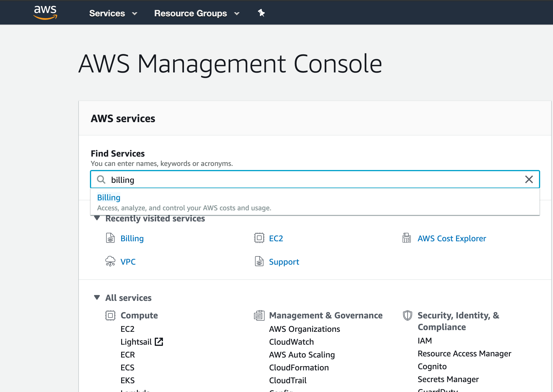Open the Support link

tap(284, 262)
